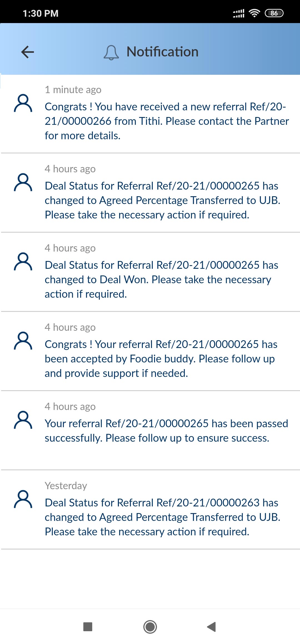This screenshot has height=644, width=300.
Task: Tap the bell icon beside Notification
Action: (x=111, y=52)
